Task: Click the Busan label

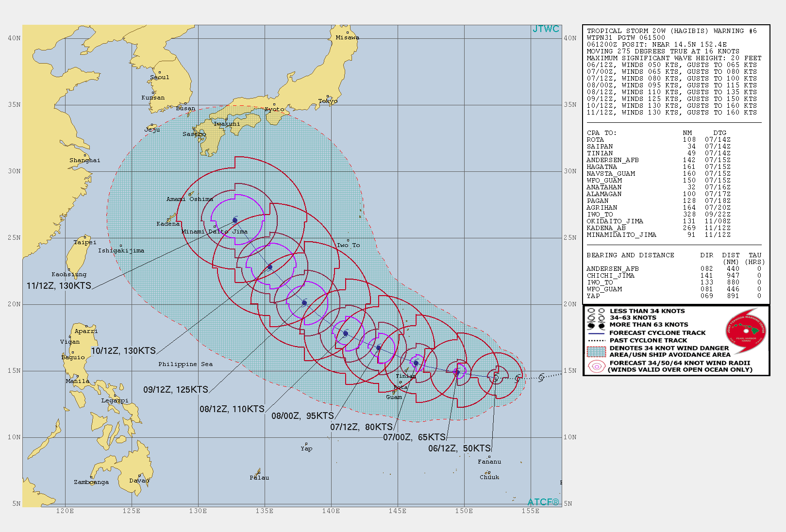Action: tap(185, 108)
